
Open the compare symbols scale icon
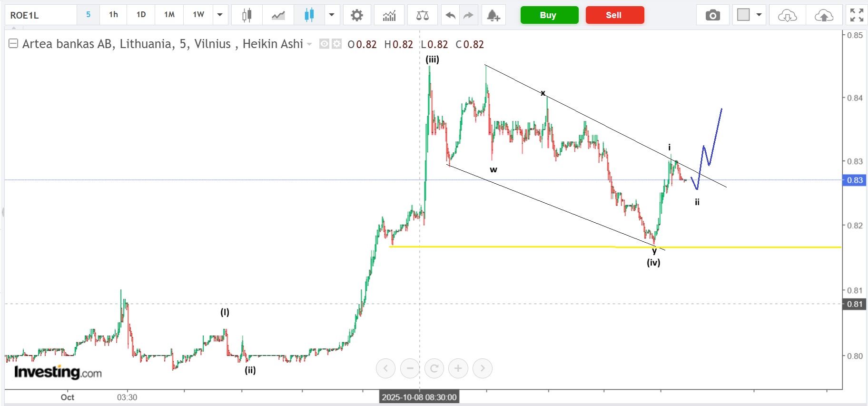click(x=422, y=15)
